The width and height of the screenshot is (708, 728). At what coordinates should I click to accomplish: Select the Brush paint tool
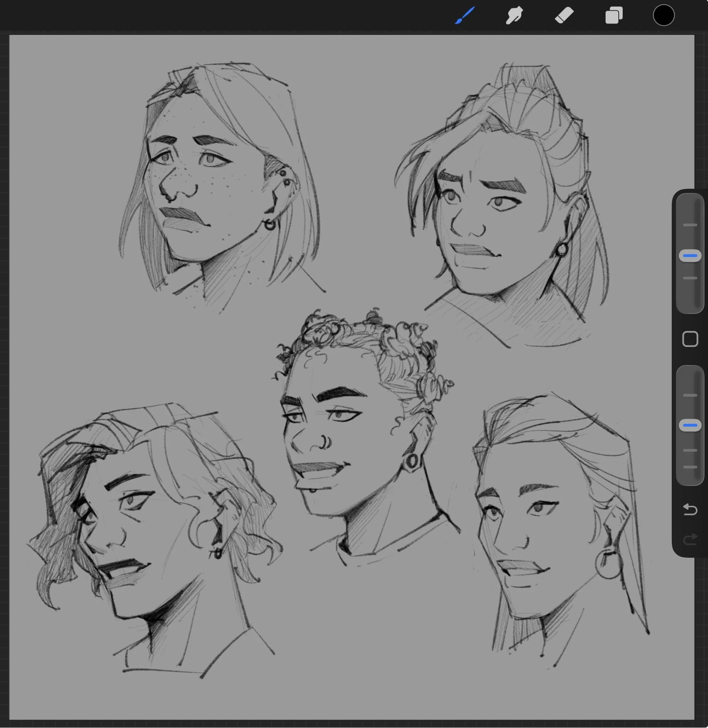[x=465, y=16]
